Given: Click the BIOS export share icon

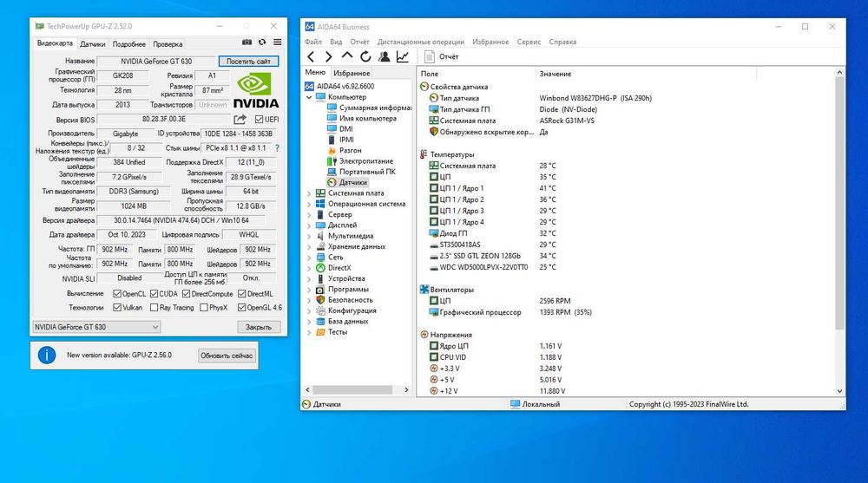Looking at the screenshot, I should point(240,119).
